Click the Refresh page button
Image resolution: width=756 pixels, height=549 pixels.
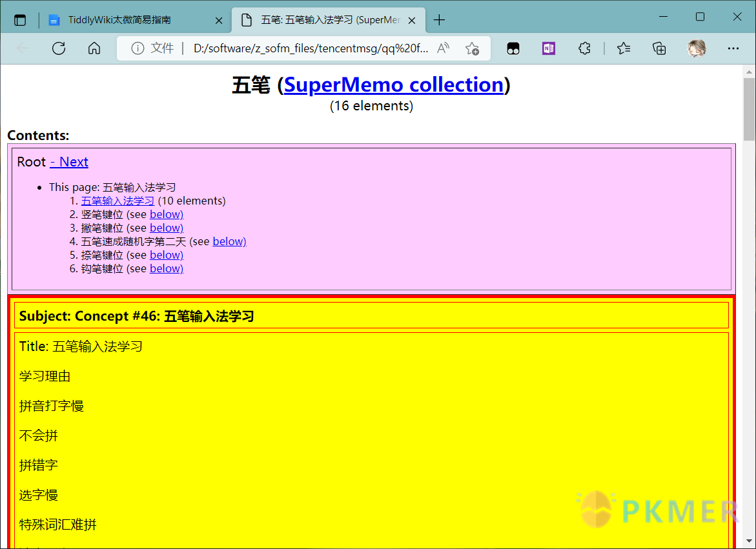pyautogui.click(x=59, y=48)
